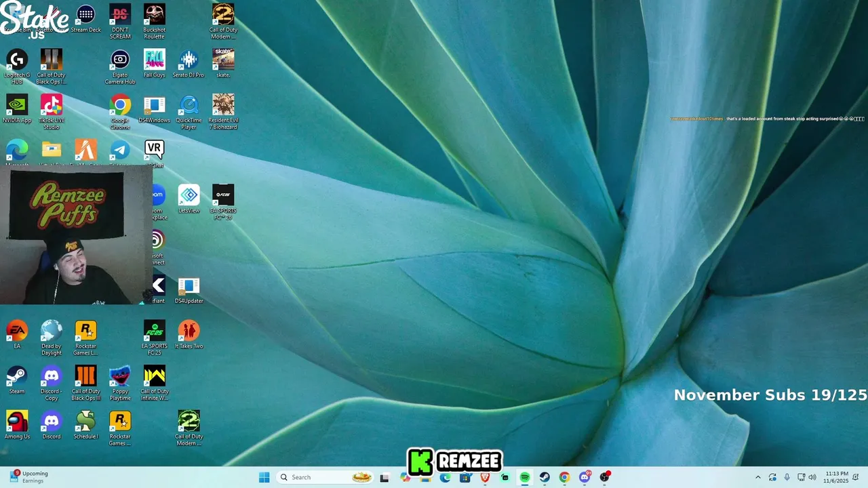868x488 pixels.
Task: Open the LetsView desktop shortcut
Action: 189,199
